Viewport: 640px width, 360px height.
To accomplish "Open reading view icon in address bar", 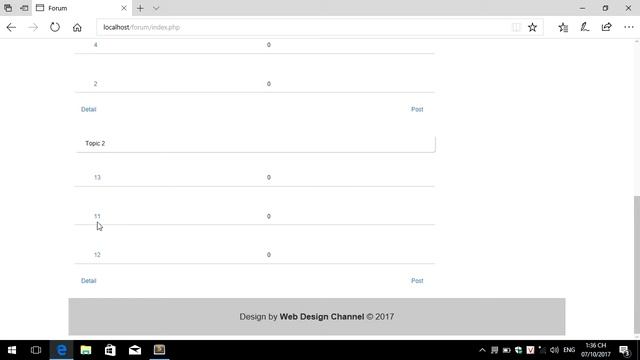I will tap(516, 27).
